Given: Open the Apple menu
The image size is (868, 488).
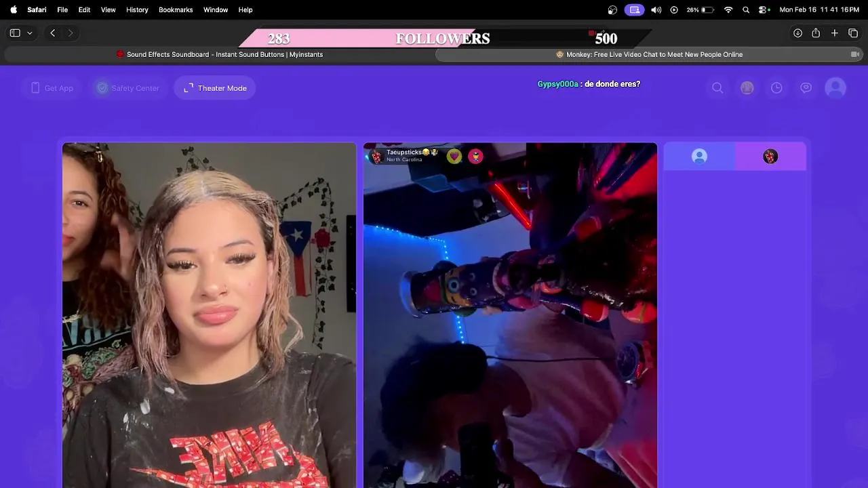Looking at the screenshot, I should tap(14, 9).
